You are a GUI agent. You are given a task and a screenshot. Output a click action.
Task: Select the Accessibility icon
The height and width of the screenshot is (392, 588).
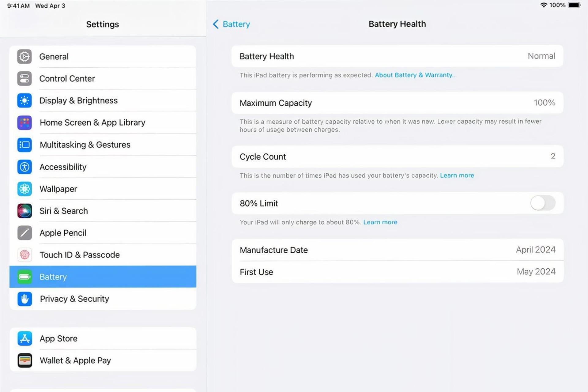(24, 167)
